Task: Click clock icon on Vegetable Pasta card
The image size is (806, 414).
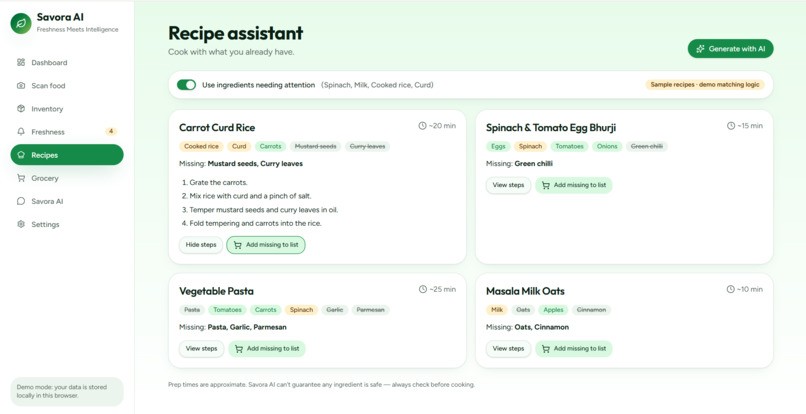Action: (x=423, y=289)
